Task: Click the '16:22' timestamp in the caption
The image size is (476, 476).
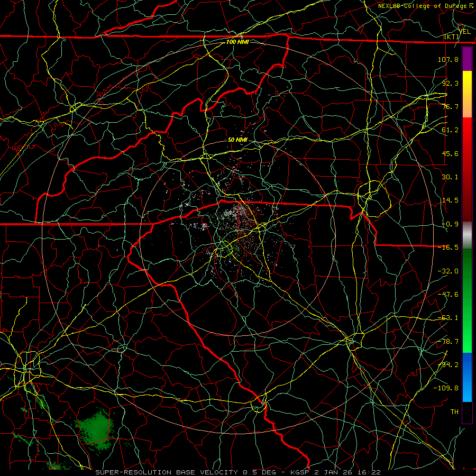Action: click(369, 472)
